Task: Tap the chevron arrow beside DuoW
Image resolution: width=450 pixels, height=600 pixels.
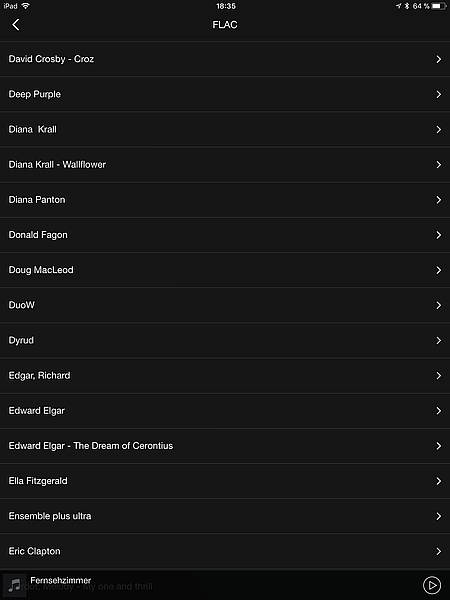Action: 439,305
